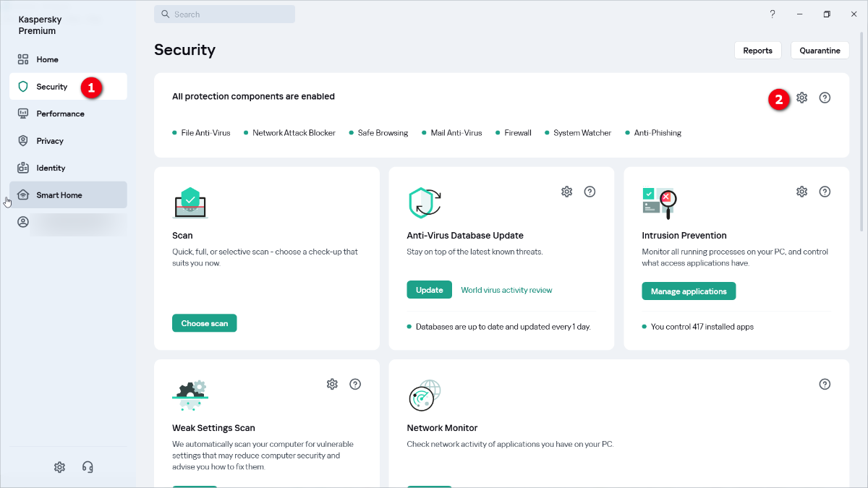The height and width of the screenshot is (488, 868).
Task: Open Weak Settings Scan gear icon
Action: point(332,384)
